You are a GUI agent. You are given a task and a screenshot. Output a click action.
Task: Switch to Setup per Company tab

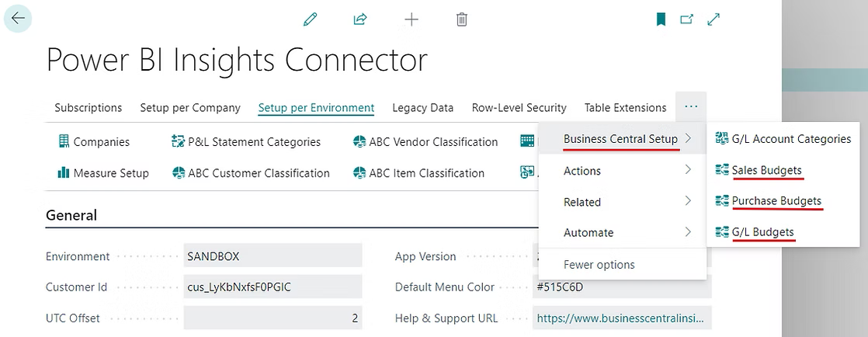(x=190, y=107)
